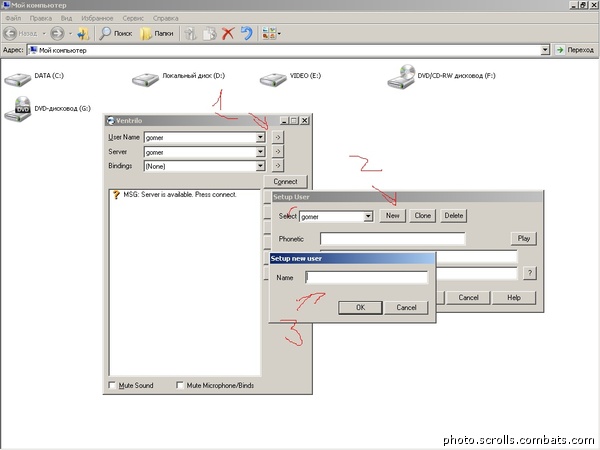600x450 pixels.
Task: Click the My Computer title bar icon
Action: 5,5
